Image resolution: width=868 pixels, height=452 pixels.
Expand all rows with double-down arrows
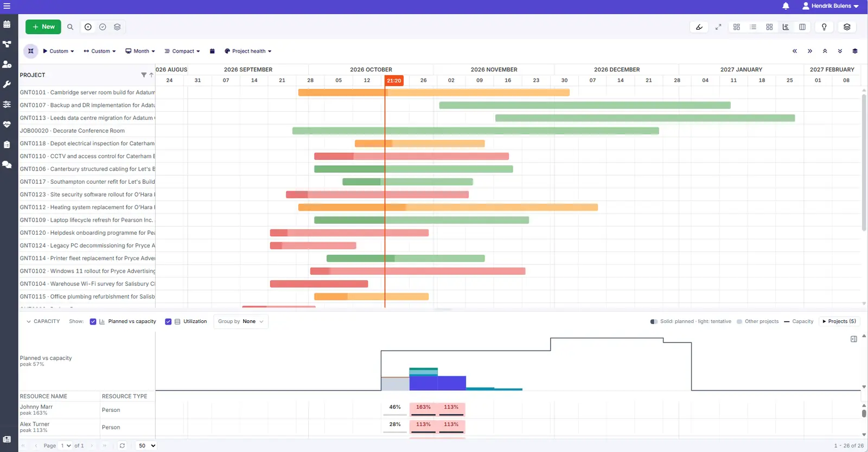[840, 51]
